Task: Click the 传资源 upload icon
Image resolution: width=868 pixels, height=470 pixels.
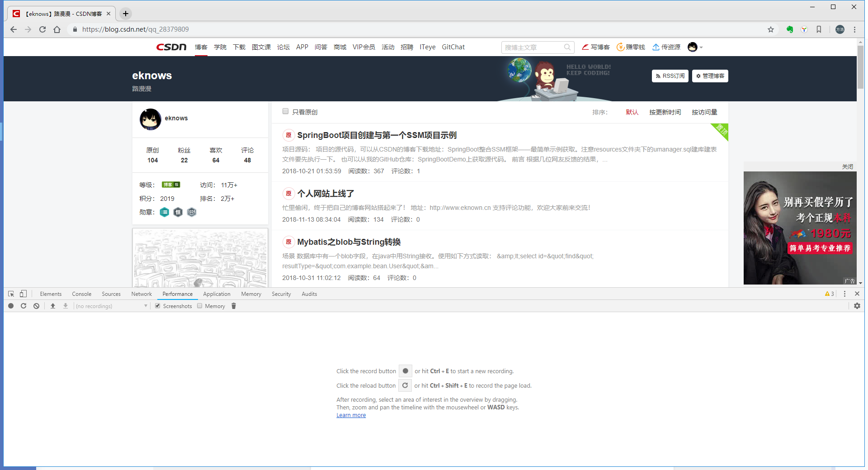Action: (656, 47)
